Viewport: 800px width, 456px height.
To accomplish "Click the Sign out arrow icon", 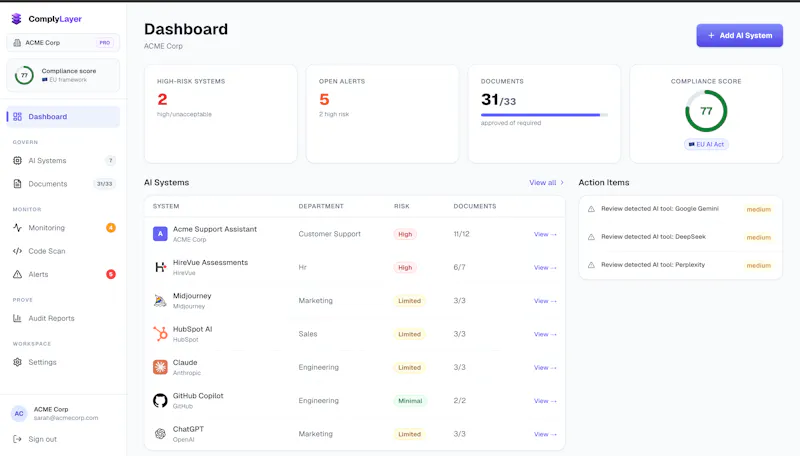I will click(17, 439).
